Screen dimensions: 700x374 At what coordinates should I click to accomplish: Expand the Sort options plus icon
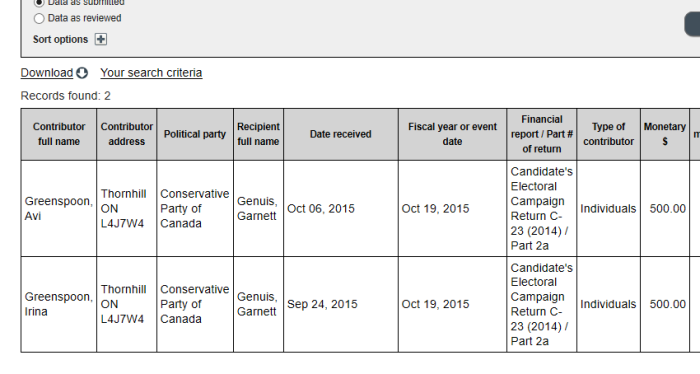pyautogui.click(x=101, y=39)
